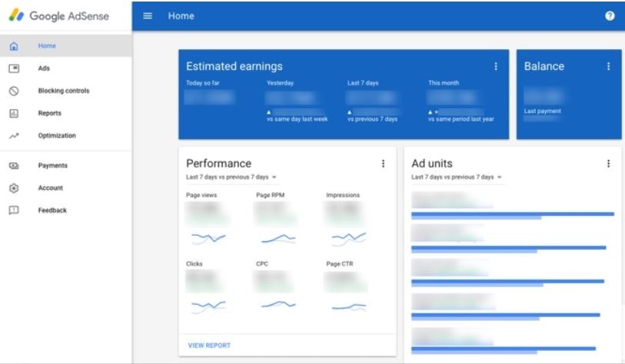Viewport: 625px width, 364px height.
Task: Click the This month earnings label
Action: coord(444,83)
